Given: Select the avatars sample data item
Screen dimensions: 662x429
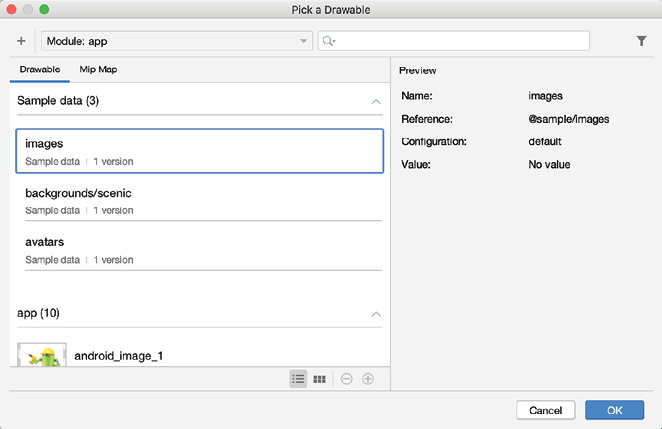Looking at the screenshot, I should pyautogui.click(x=199, y=249).
